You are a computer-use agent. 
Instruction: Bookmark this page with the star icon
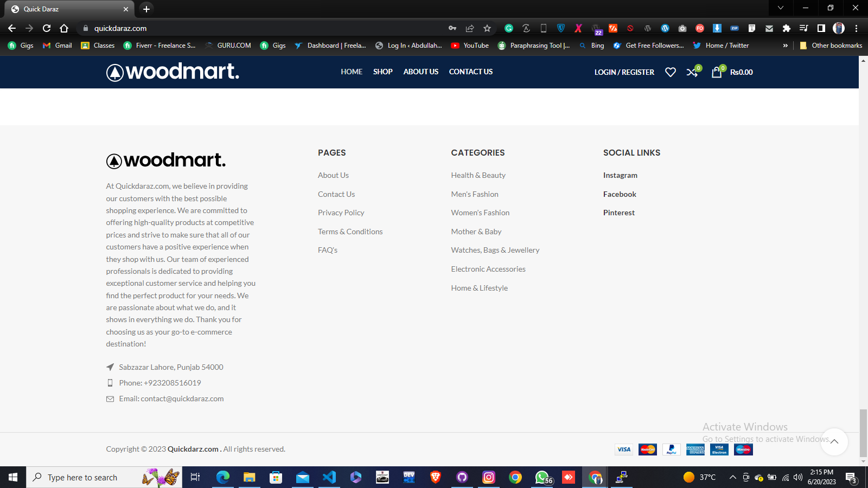tap(487, 28)
